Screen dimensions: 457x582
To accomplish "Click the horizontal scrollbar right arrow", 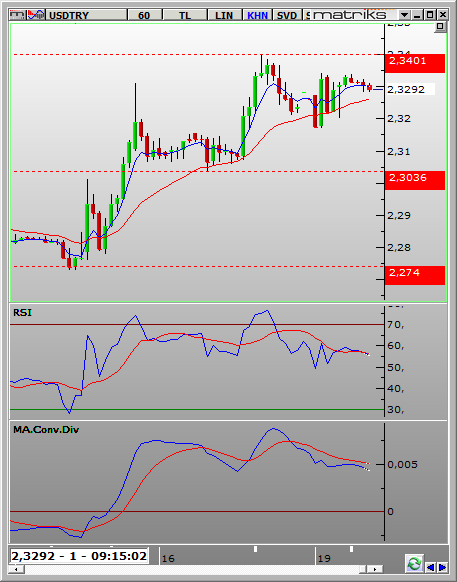I will coord(375,569).
